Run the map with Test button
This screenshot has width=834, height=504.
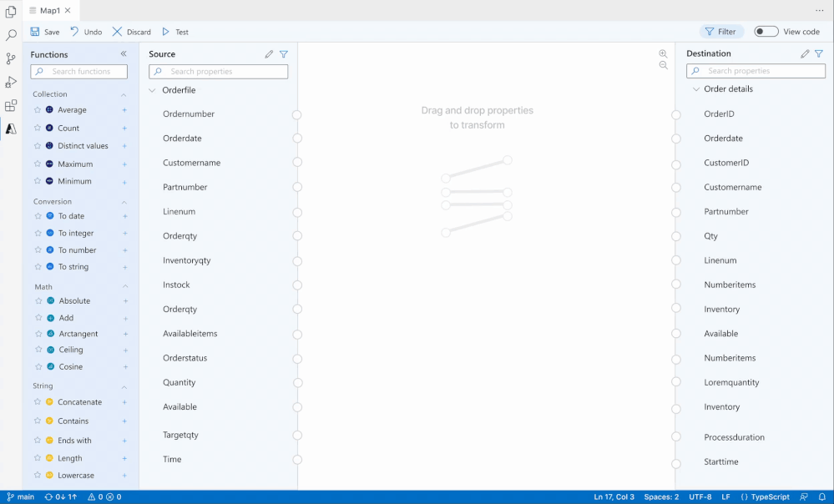(175, 32)
